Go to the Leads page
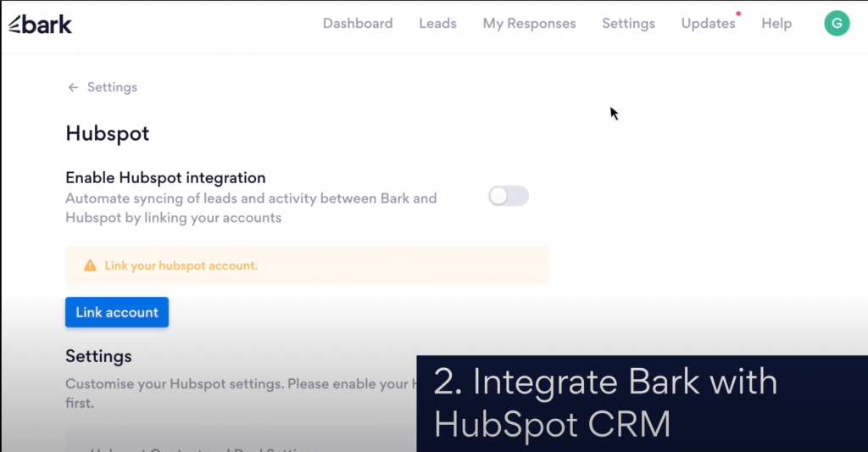This screenshot has height=452, width=868. [437, 23]
